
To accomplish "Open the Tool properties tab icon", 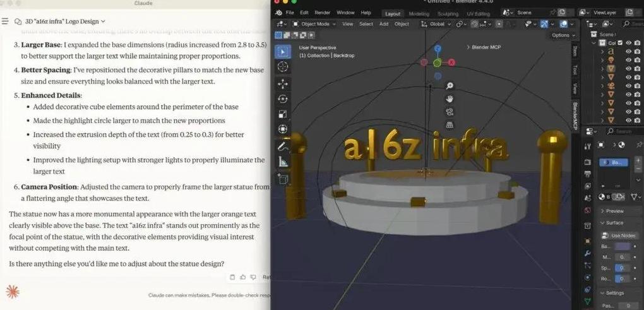I will click(588, 146).
